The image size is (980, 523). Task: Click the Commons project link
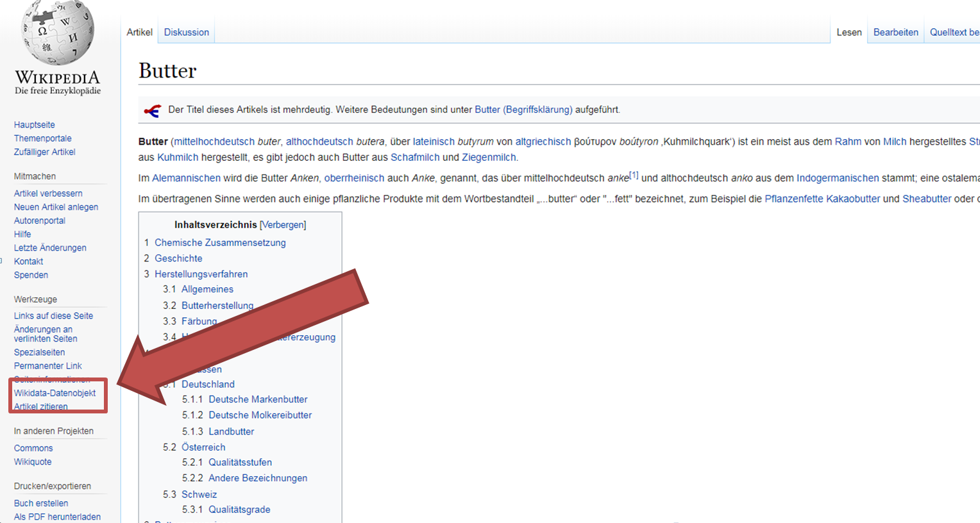33,448
